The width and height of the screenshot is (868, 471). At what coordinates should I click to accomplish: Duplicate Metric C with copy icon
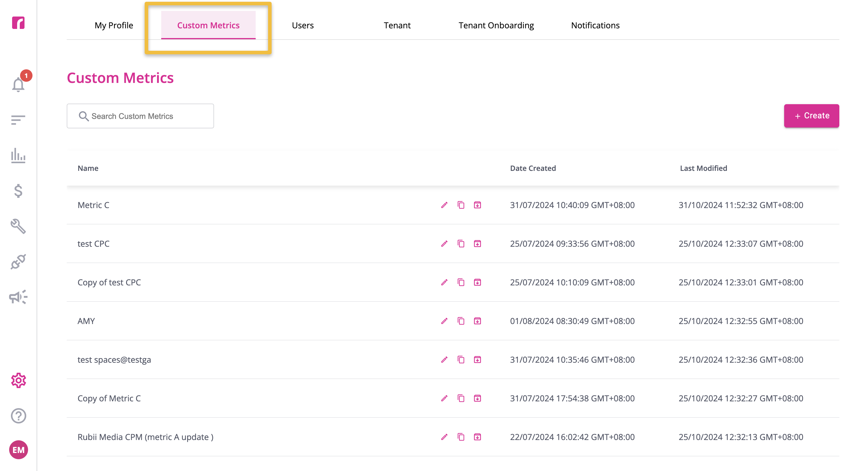[x=461, y=205]
